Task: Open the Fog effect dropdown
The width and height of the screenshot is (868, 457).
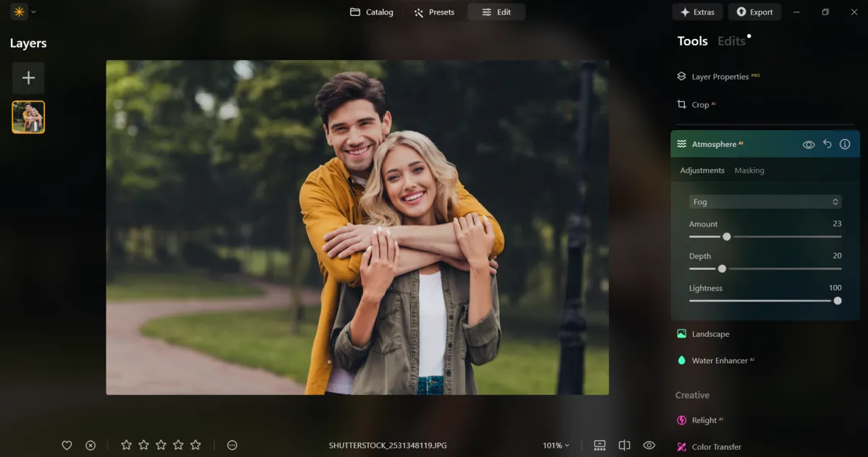Action: (x=765, y=201)
